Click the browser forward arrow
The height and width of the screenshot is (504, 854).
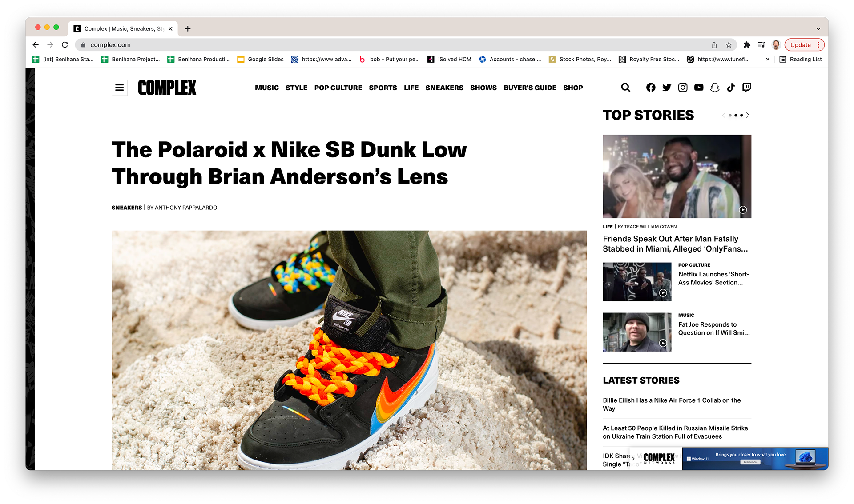[x=50, y=44]
